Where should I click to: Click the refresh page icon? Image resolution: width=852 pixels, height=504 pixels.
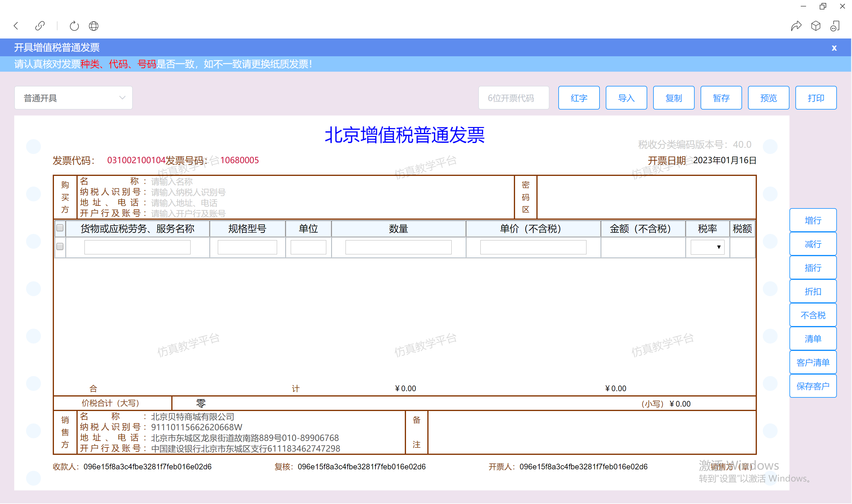point(74,26)
